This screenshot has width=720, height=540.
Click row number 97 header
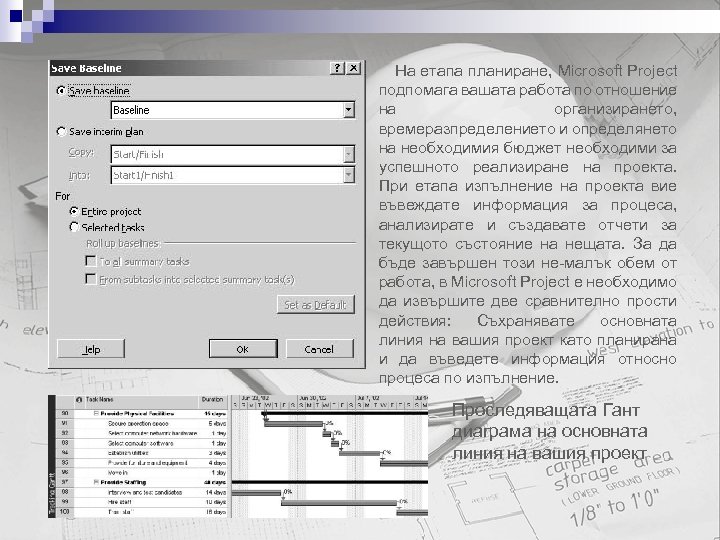(65, 482)
